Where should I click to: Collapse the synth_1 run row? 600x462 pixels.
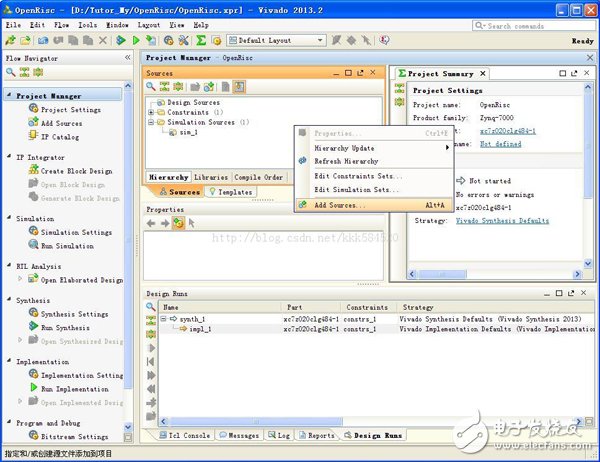(164, 318)
